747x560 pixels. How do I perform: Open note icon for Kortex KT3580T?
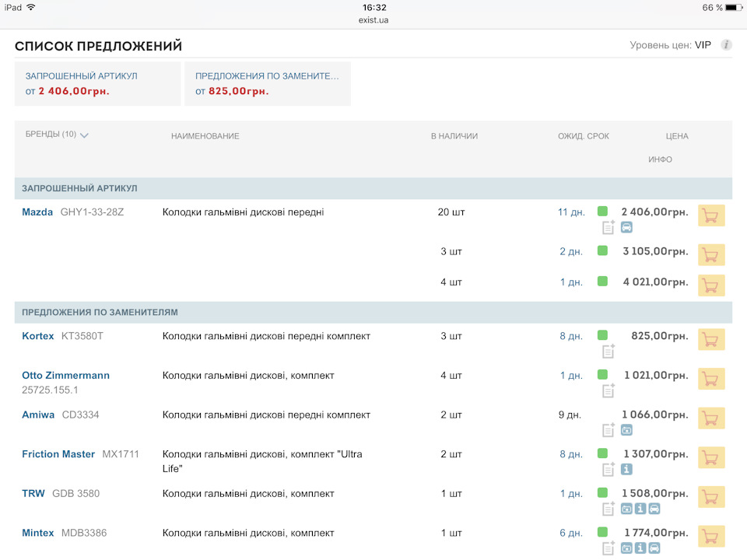608,352
